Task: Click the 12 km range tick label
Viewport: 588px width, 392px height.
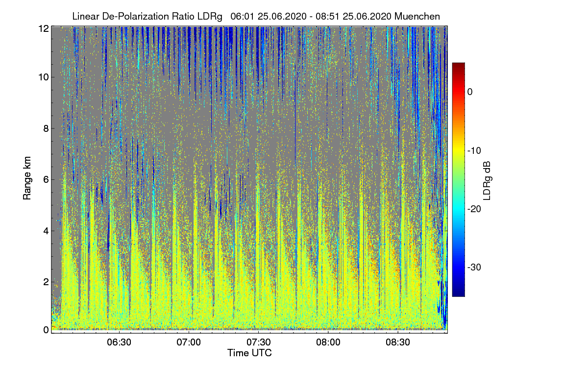Action: [x=44, y=29]
